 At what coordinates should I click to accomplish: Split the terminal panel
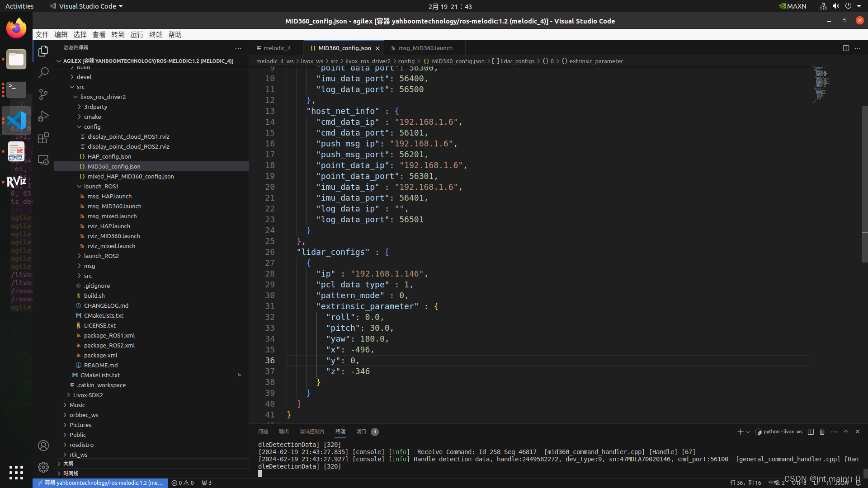coord(811,432)
